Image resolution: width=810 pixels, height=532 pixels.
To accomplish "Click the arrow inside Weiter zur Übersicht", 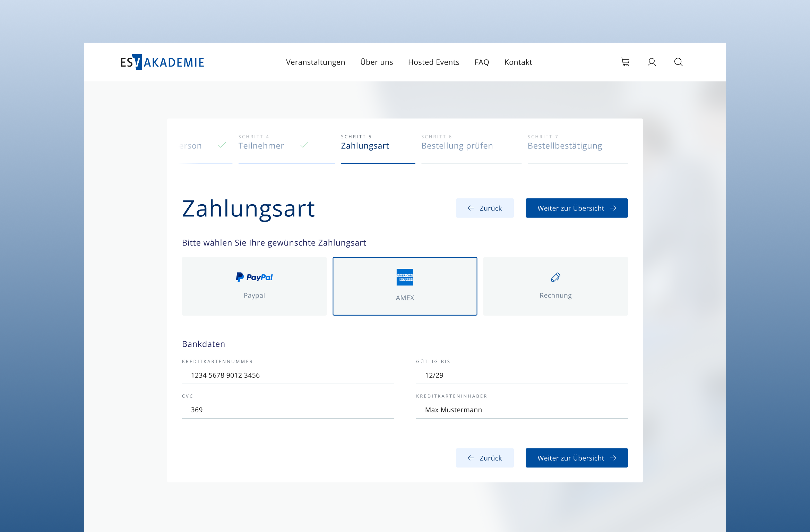I will (613, 208).
